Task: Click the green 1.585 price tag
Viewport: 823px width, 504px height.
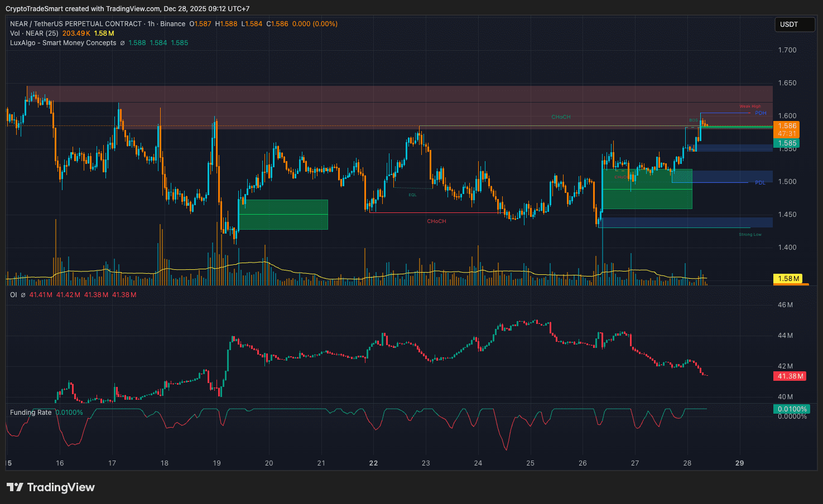Action: point(787,143)
